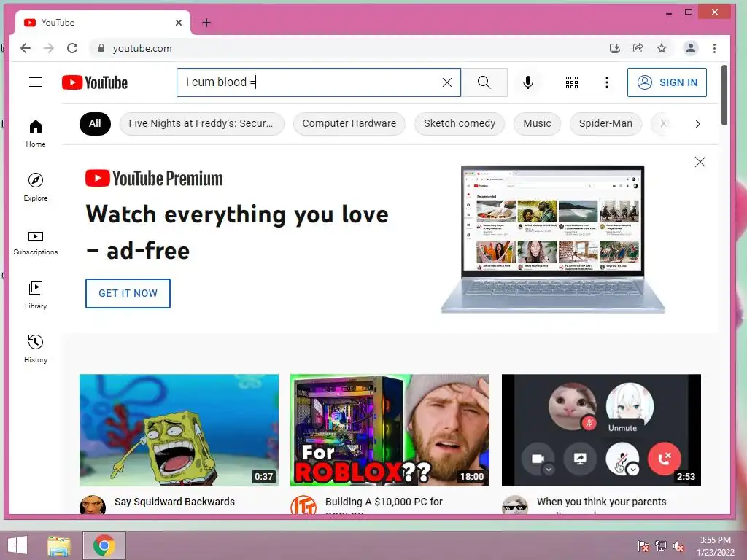This screenshot has width=747, height=560.
Task: Share this page icon
Action: tap(638, 48)
